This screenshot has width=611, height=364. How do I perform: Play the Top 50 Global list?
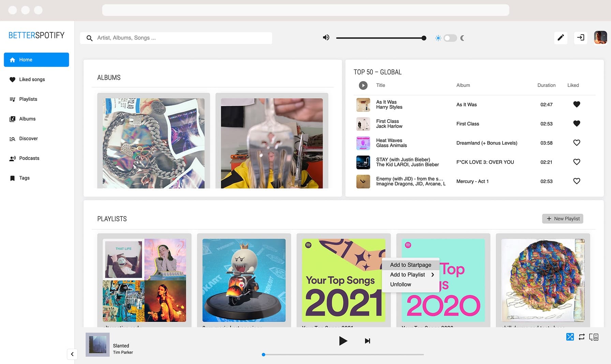coord(363,86)
